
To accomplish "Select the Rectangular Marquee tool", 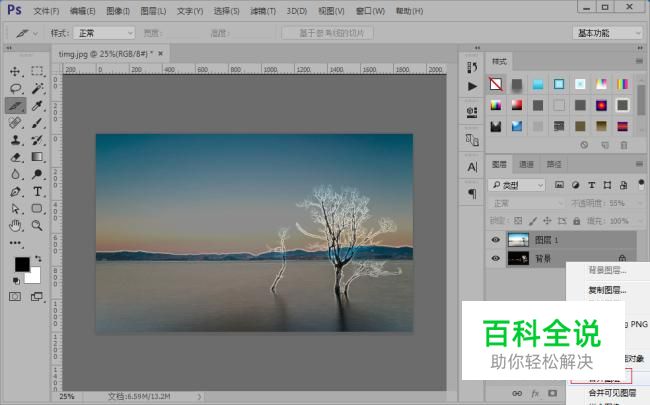I will 37,71.
